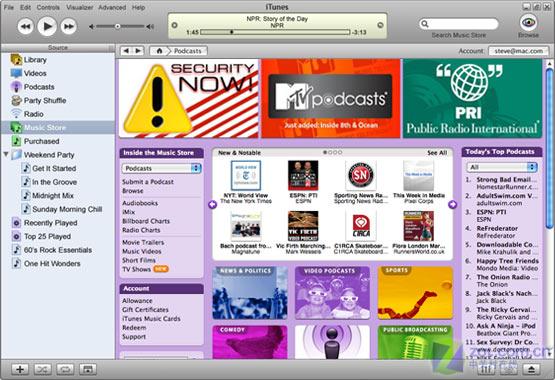Screen dimensions: 555x380
Task: Open One Hit Wonders playlist
Action: point(52,264)
